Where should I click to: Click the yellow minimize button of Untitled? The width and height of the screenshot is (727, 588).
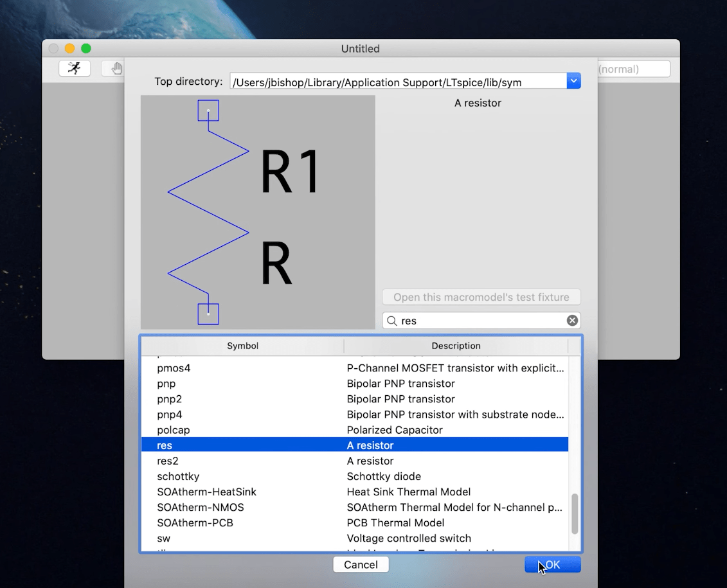[69, 48]
